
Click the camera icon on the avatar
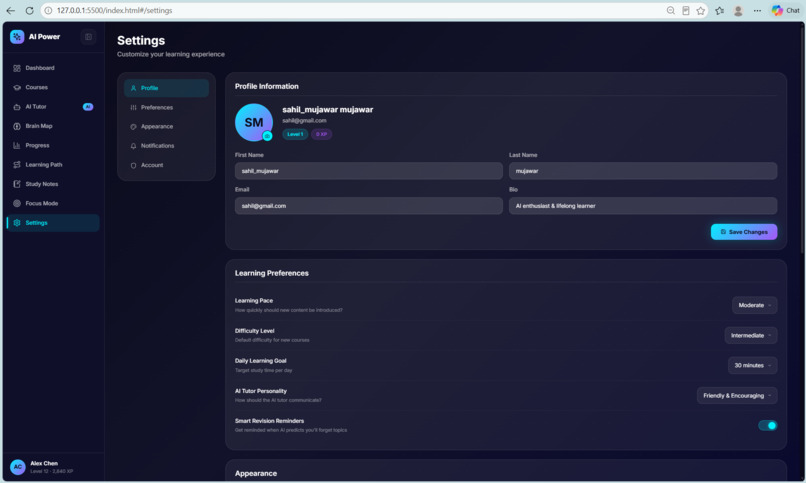click(x=267, y=136)
